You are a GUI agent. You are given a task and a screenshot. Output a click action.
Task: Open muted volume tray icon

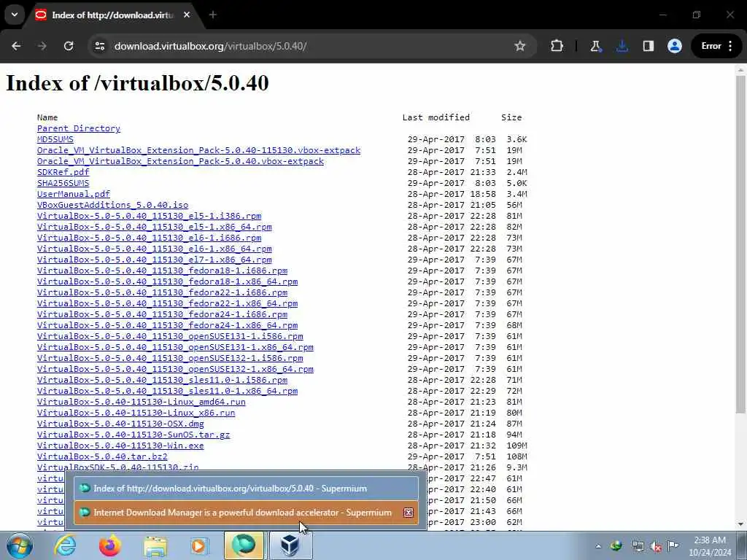pos(656,546)
